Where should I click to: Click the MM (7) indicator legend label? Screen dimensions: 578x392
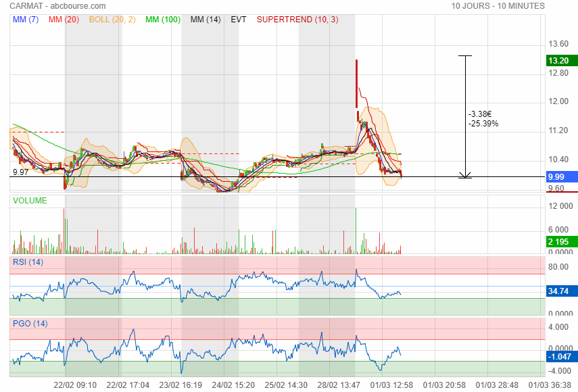[x=26, y=20]
